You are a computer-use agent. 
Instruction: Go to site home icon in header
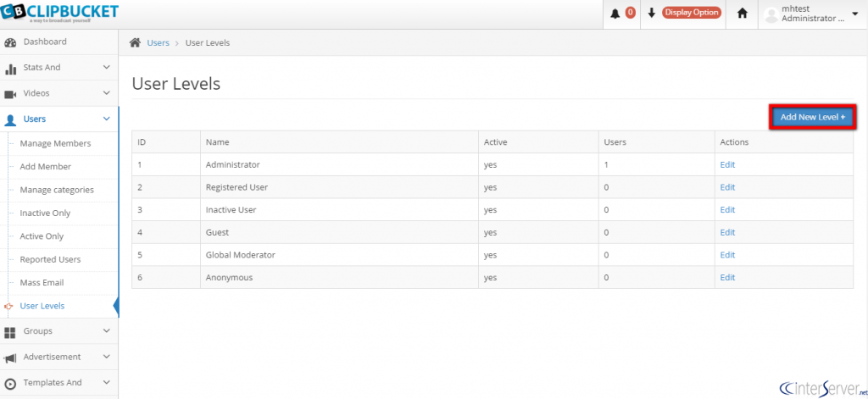click(x=743, y=14)
